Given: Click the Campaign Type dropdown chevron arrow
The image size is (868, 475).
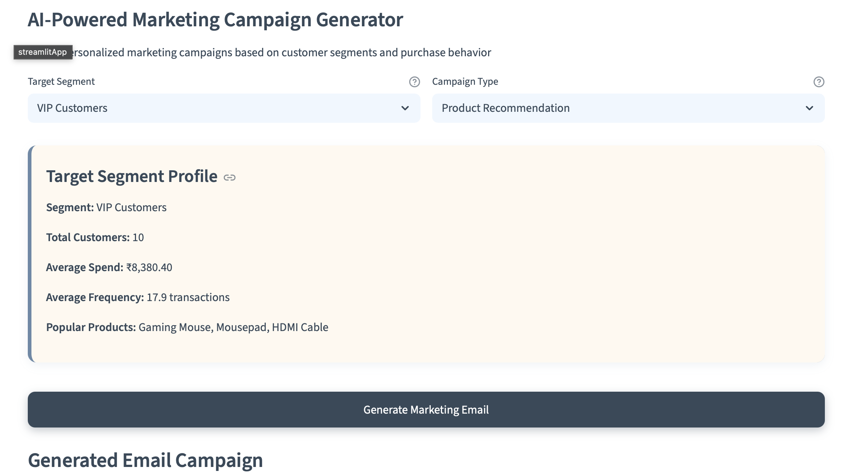Looking at the screenshot, I should pyautogui.click(x=809, y=108).
